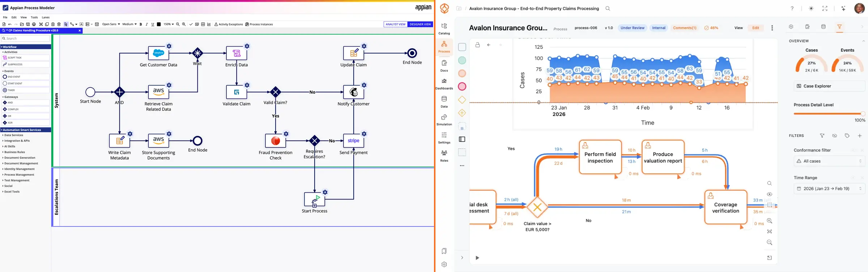This screenshot has width=868, height=272.
Task: Click the Start Process subprocess node
Action: pyautogui.click(x=315, y=199)
